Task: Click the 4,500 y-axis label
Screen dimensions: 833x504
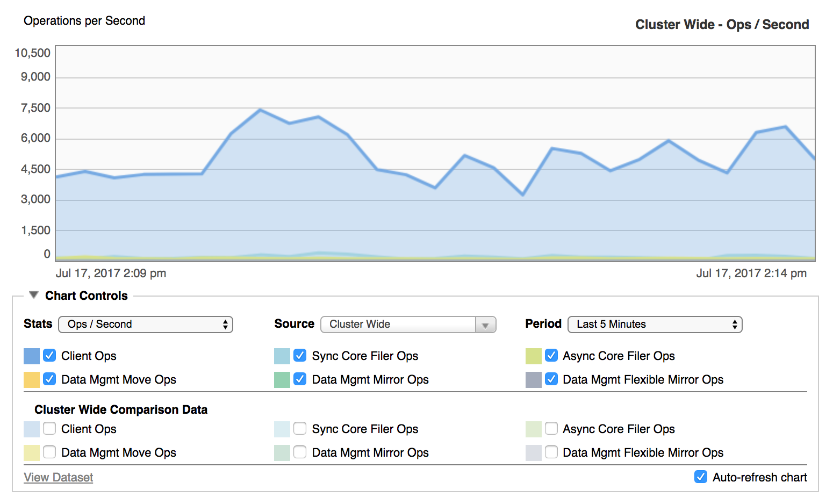Action: (35, 169)
